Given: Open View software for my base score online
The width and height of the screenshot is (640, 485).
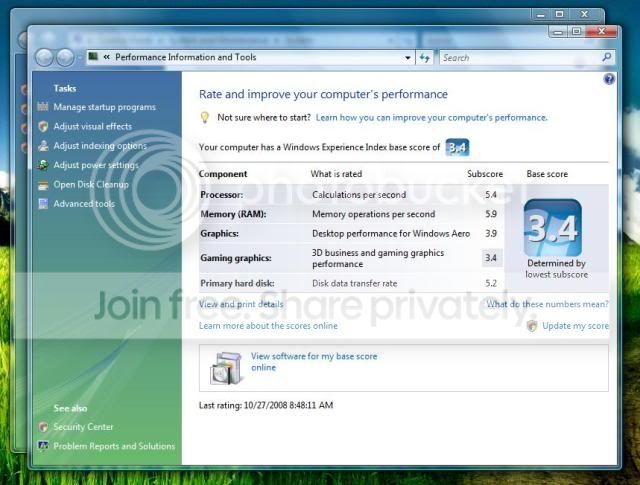Looking at the screenshot, I should pyautogui.click(x=314, y=362).
